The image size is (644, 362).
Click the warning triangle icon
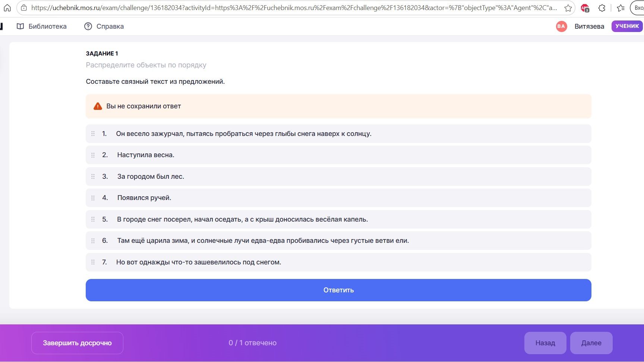tap(98, 106)
